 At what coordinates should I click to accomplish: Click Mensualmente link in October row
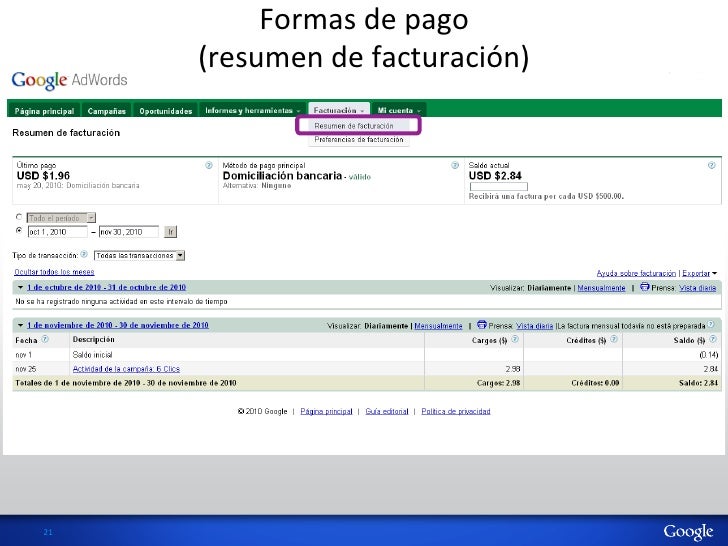(x=601, y=288)
